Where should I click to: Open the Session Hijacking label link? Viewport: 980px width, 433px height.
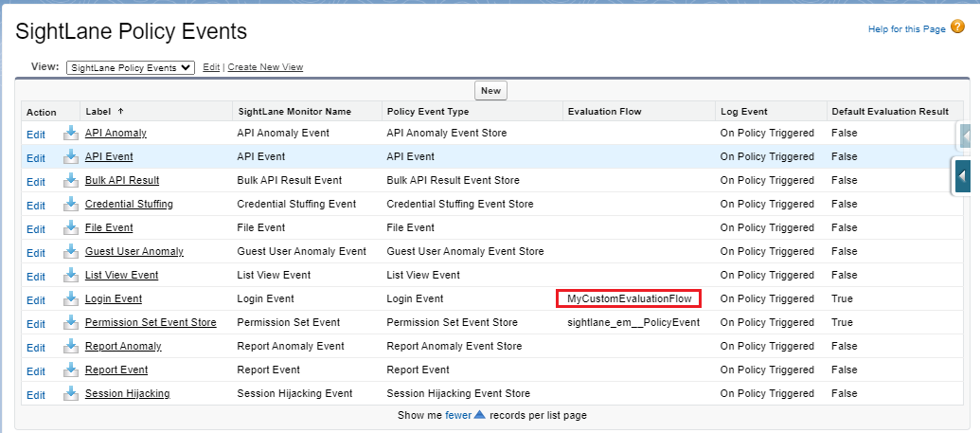click(x=128, y=393)
